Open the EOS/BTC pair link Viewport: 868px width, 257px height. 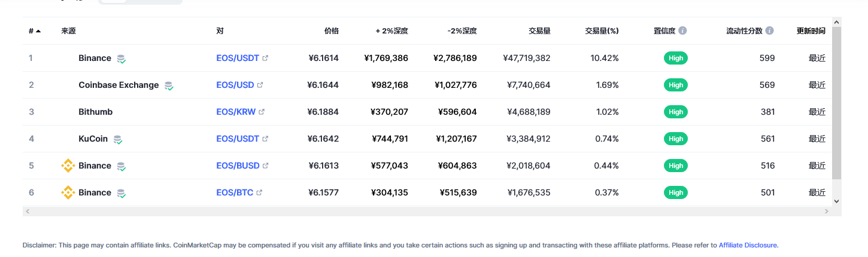pyautogui.click(x=235, y=192)
